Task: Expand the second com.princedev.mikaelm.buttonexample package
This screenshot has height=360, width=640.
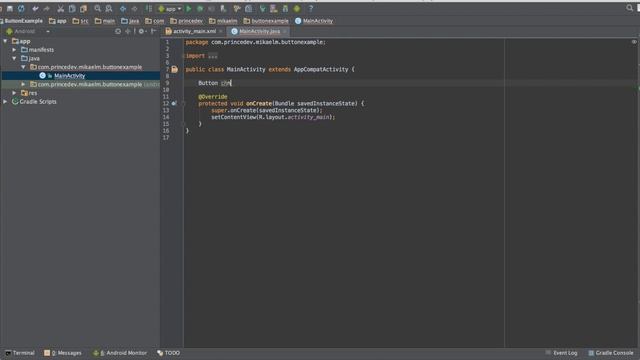Action: coord(23,84)
